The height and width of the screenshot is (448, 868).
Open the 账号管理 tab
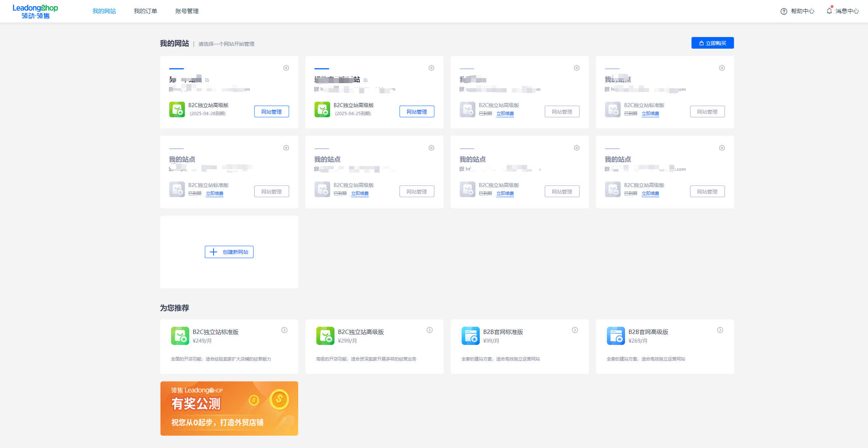click(x=187, y=11)
